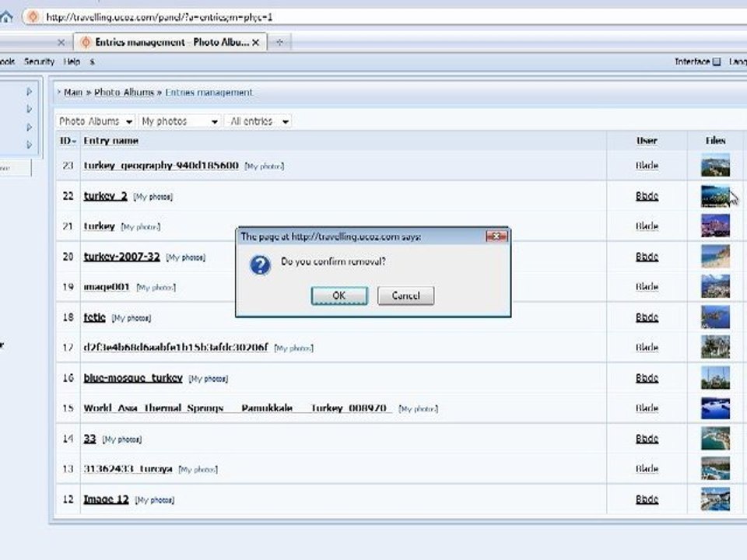Image resolution: width=747 pixels, height=560 pixels.
Task: Open the turkey_2 entry
Action: 105,196
